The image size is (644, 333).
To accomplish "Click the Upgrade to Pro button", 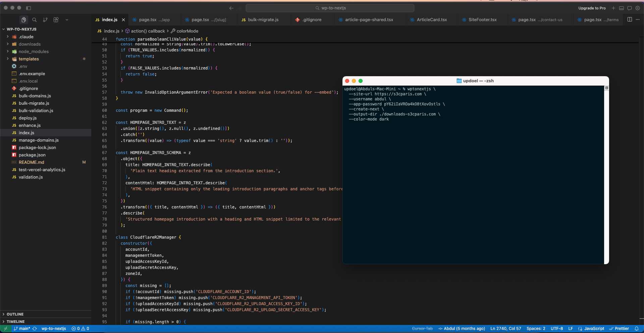I will pyautogui.click(x=592, y=8).
